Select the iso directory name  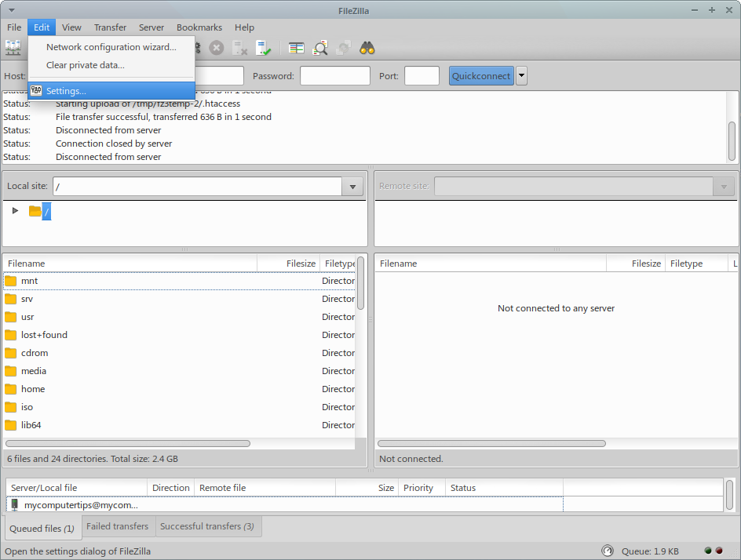pyautogui.click(x=27, y=407)
